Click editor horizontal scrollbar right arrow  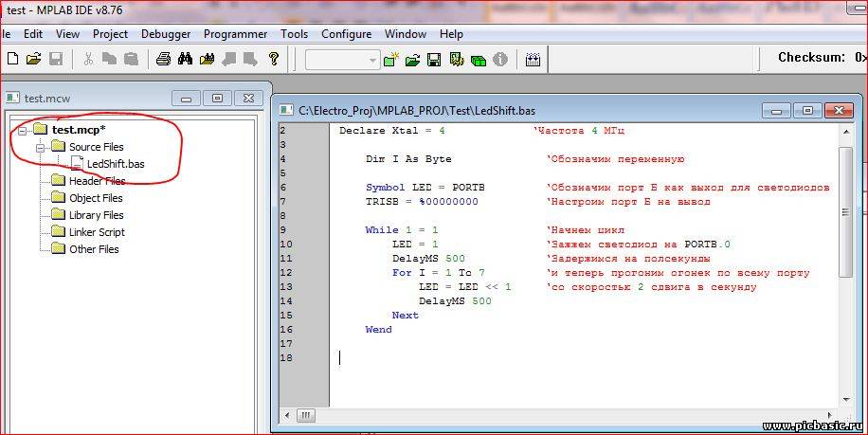point(829,415)
